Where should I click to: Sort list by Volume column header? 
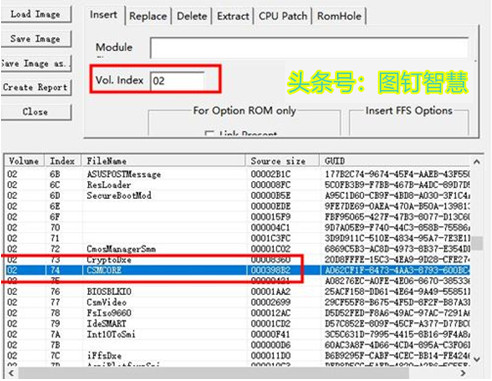tap(25, 161)
